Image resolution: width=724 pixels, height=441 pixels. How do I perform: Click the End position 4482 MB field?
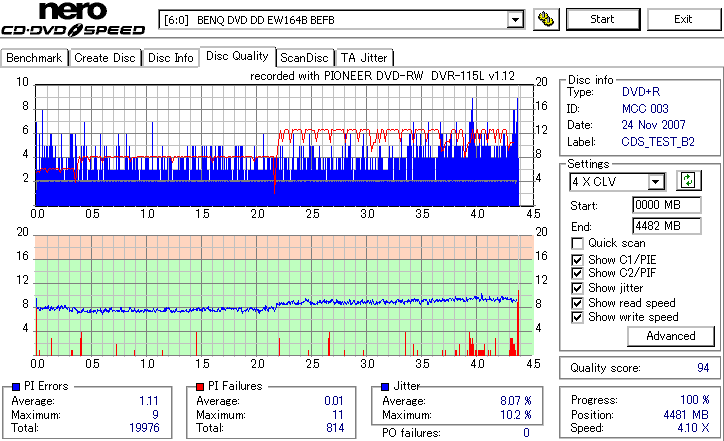coord(666,226)
